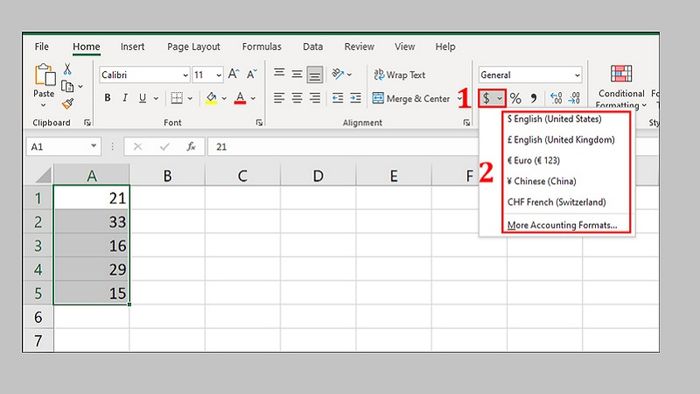Image resolution: width=700 pixels, height=394 pixels.
Task: Switch to the Page Layout tab
Action: click(x=193, y=46)
